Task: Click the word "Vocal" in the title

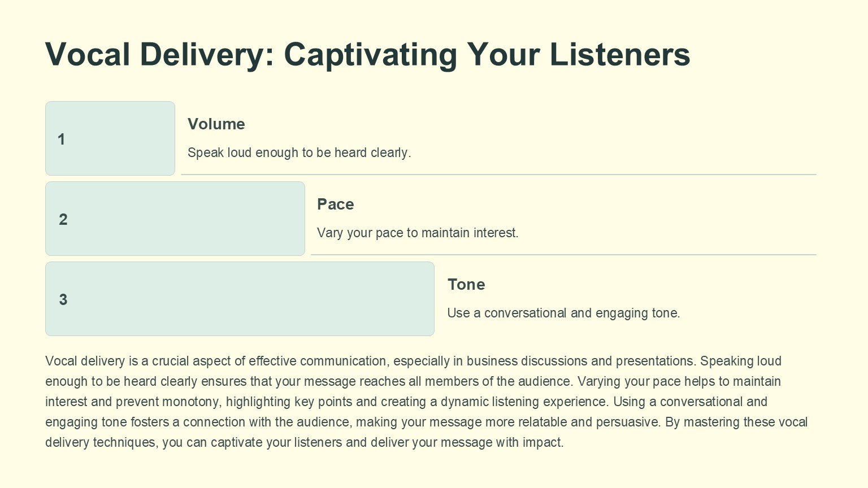Action: [x=88, y=55]
